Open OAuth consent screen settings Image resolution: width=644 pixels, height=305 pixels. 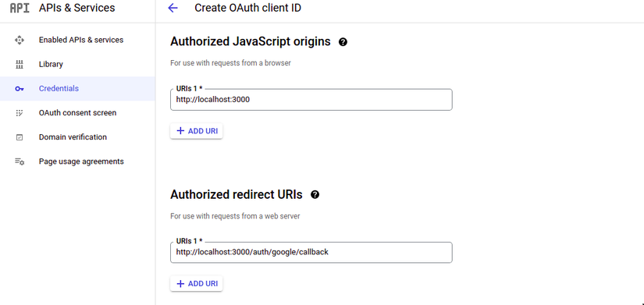(x=77, y=112)
